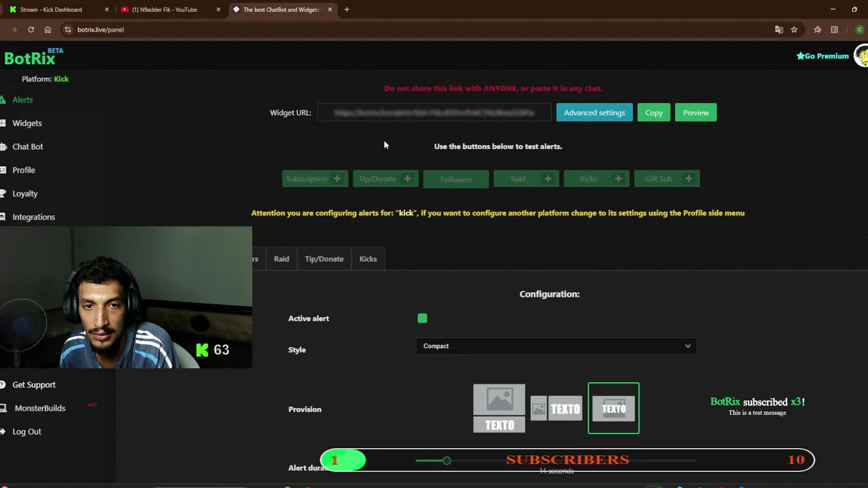
Task: Click the Go Premium link
Action: (x=823, y=56)
